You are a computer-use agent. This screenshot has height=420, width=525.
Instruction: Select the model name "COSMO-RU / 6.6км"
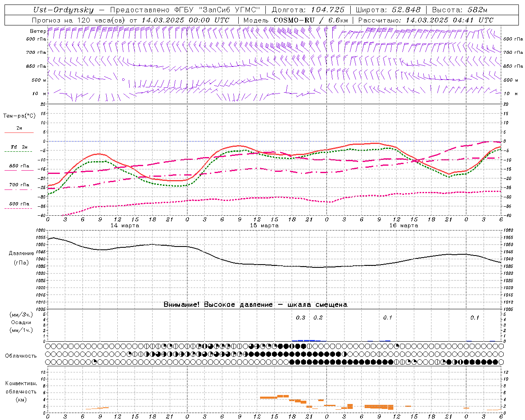pyautogui.click(x=310, y=20)
